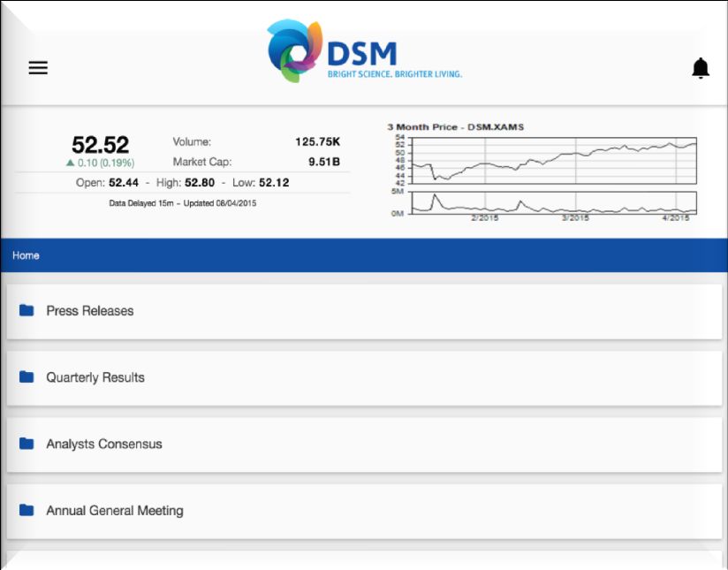Click the Annual General Meeting folder icon
Screen dimensions: 728x570
[x=27, y=510]
